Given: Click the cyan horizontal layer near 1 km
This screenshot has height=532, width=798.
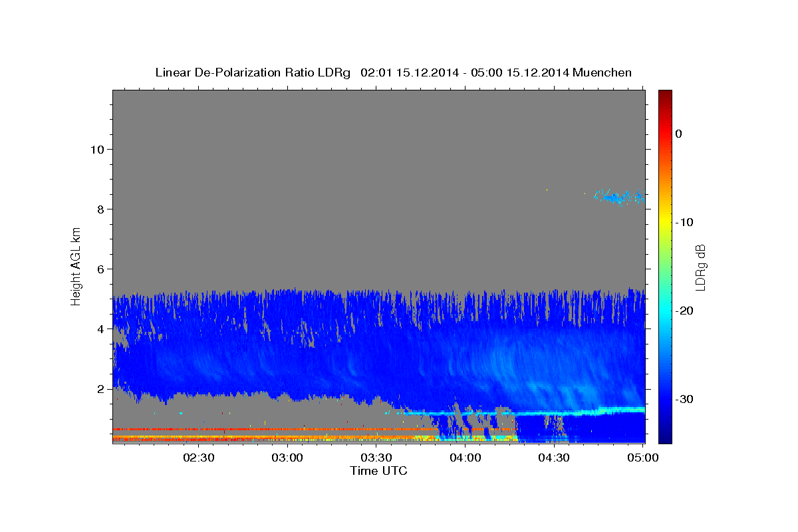Looking at the screenshot, I should 524,412.
